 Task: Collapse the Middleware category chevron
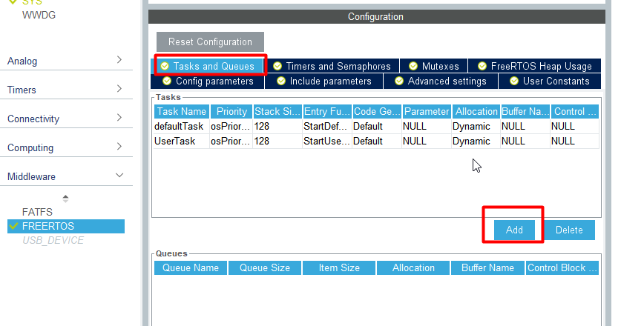119,175
